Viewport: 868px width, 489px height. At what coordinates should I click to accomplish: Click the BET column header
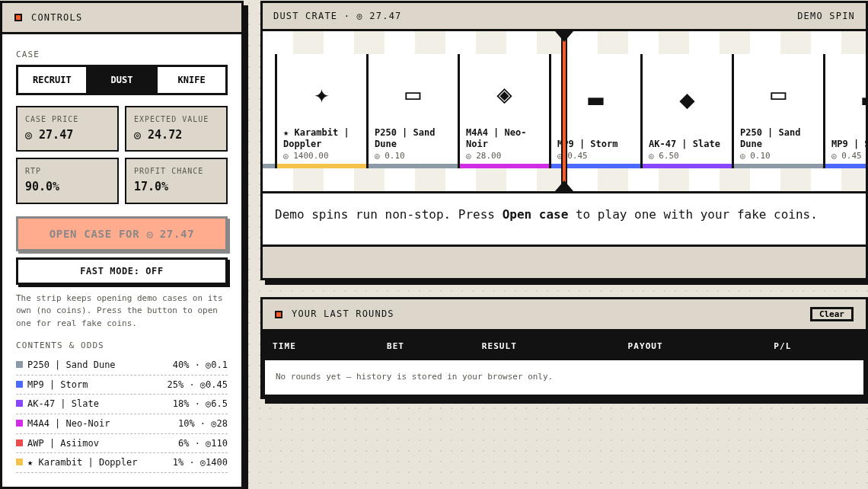pos(395,346)
